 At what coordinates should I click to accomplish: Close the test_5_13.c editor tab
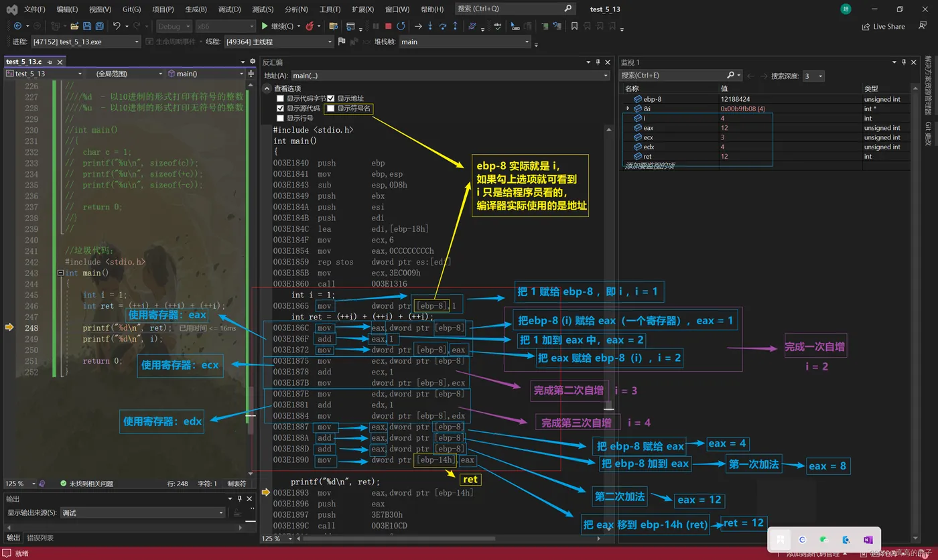click(59, 62)
